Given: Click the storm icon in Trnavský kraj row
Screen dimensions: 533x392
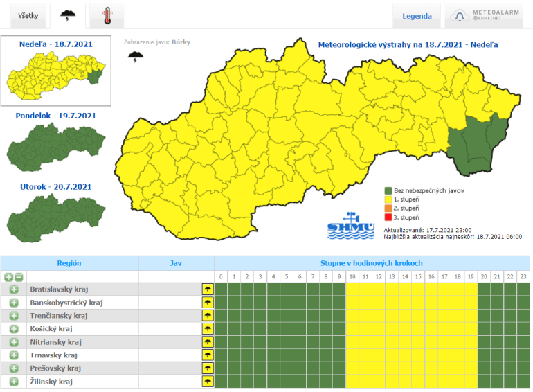Looking at the screenshot, I should (x=208, y=355).
